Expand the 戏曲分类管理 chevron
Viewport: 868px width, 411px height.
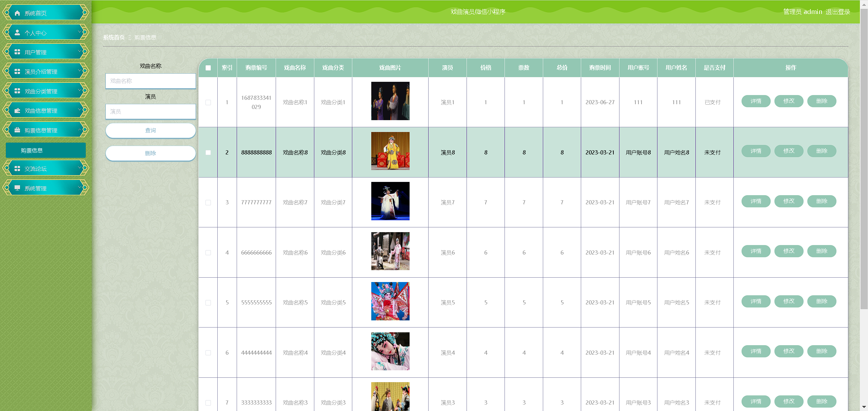click(80, 90)
